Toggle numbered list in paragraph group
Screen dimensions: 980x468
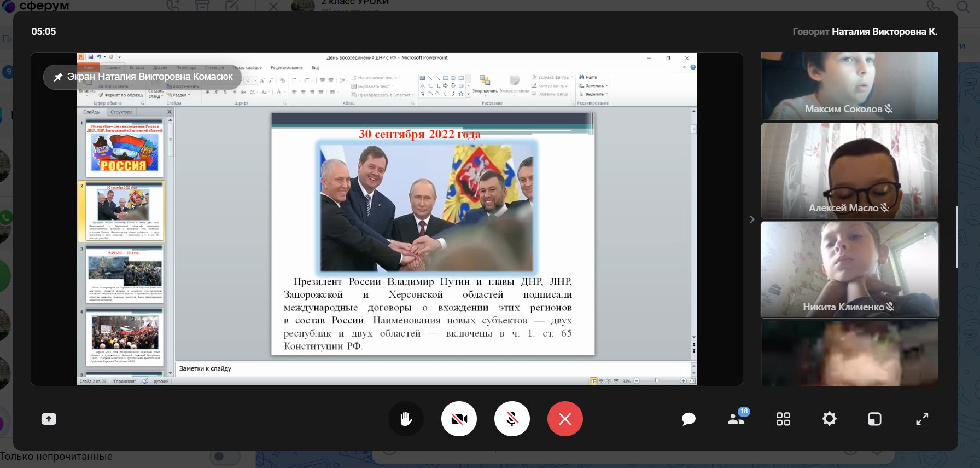(x=308, y=80)
